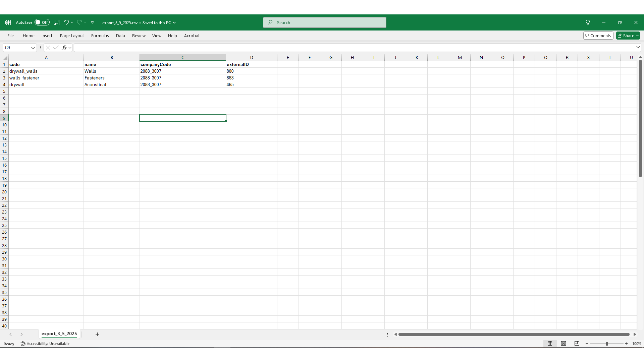Open Customize Quick Access Toolbar dropdown
Image resolution: width=644 pixels, height=362 pixels.
click(93, 22)
